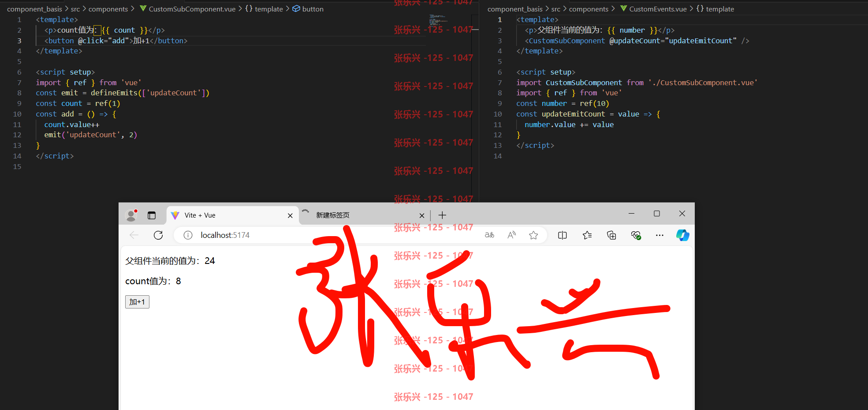Click the 加+1 button on the page
Screen dimensions: 868x410
click(137, 302)
